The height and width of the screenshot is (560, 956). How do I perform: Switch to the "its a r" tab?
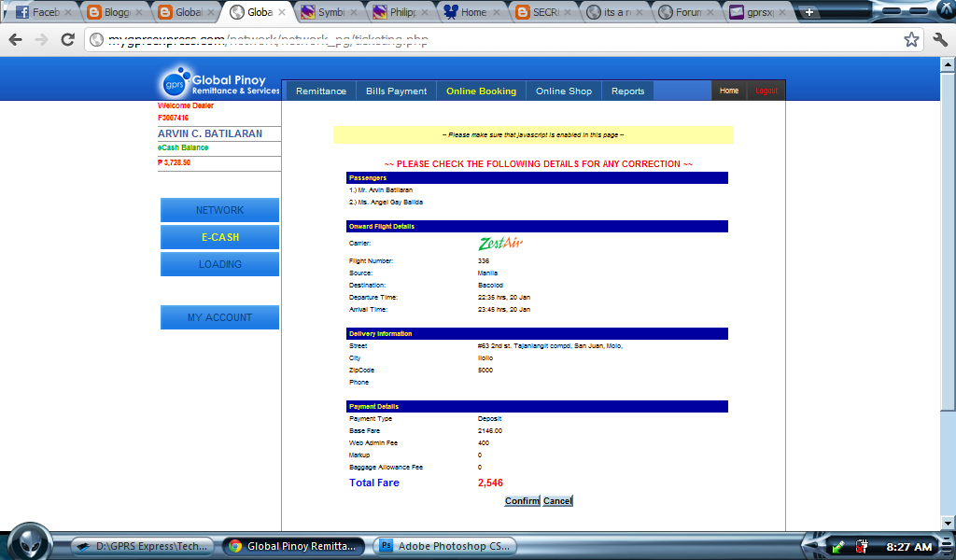(x=614, y=12)
